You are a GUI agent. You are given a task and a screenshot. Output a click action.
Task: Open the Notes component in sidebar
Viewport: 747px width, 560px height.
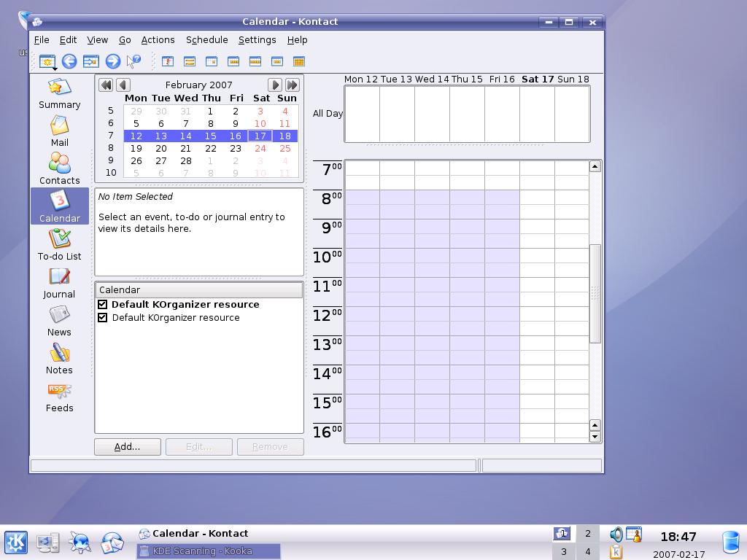[60, 358]
